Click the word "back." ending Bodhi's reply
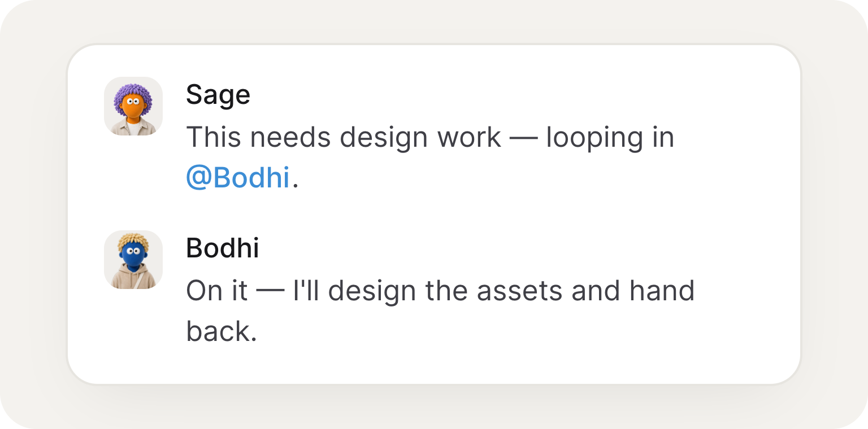The height and width of the screenshot is (429, 868). 222,331
